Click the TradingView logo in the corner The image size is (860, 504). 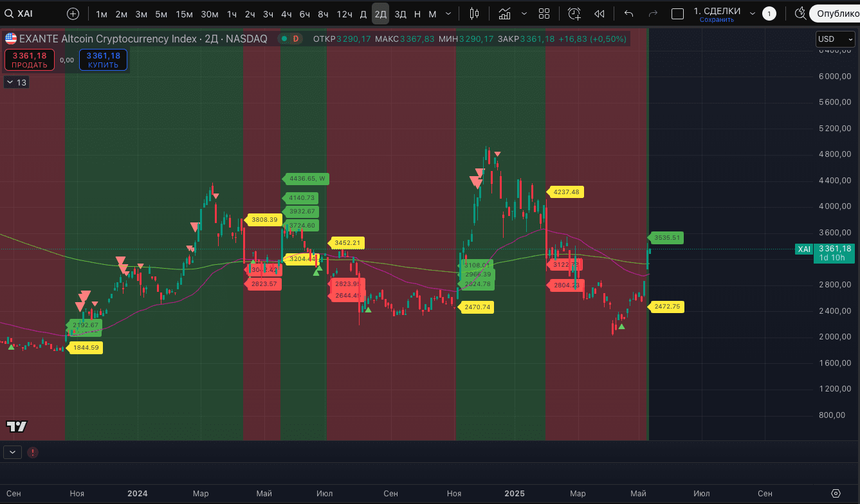(17, 426)
